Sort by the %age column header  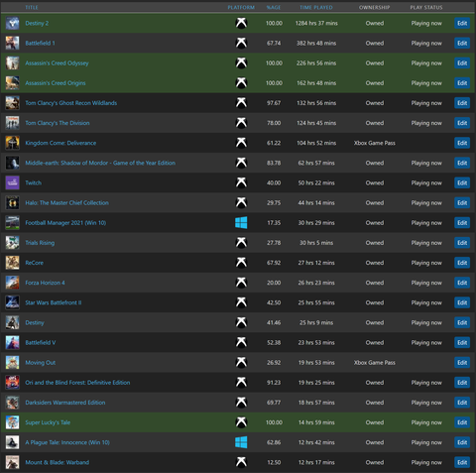tap(274, 7)
